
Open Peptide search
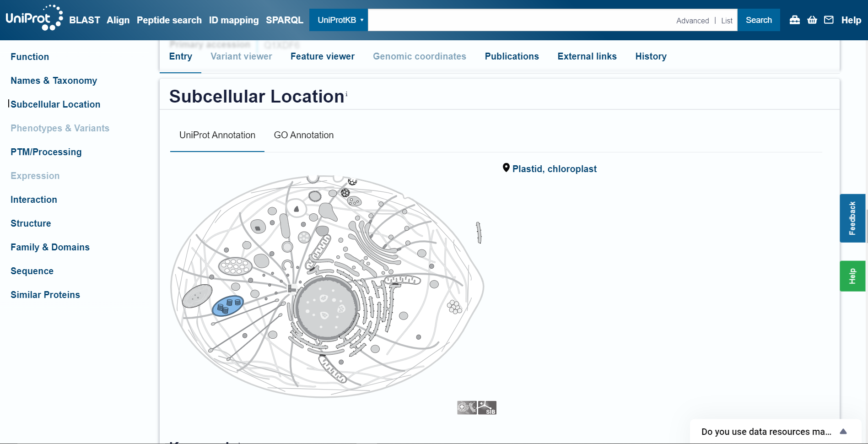[169, 20]
